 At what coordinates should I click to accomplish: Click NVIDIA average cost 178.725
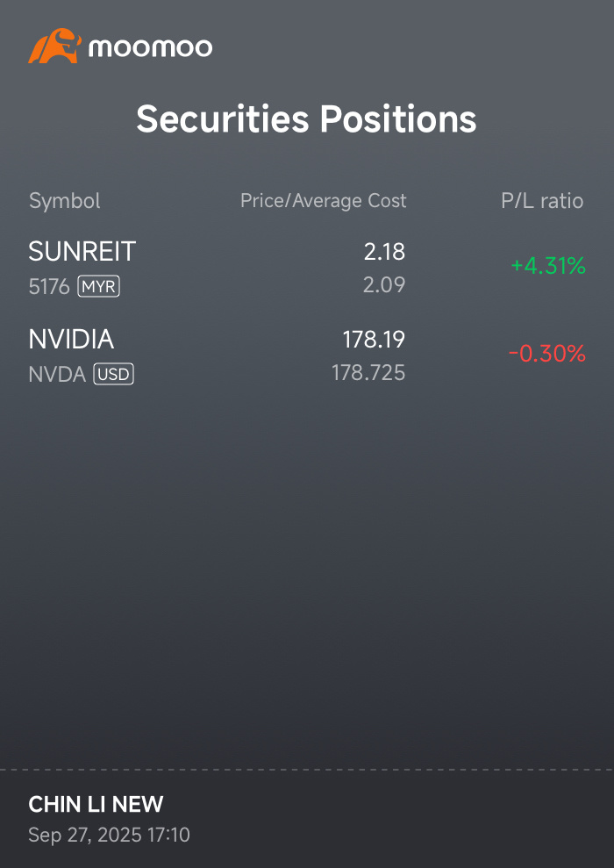pos(368,373)
